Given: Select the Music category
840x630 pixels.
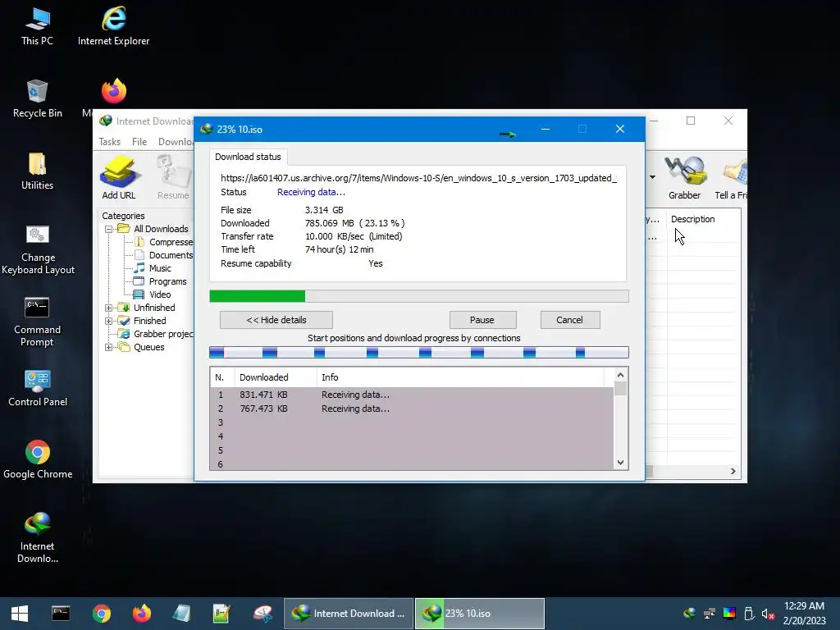Looking at the screenshot, I should 153,268.
